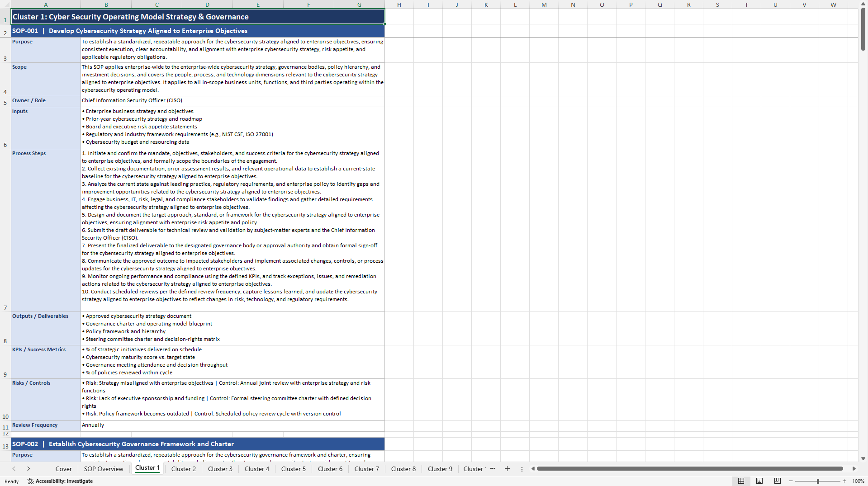The width and height of the screenshot is (868, 486).
Task: Switch to Page Layout view
Action: 759,481
